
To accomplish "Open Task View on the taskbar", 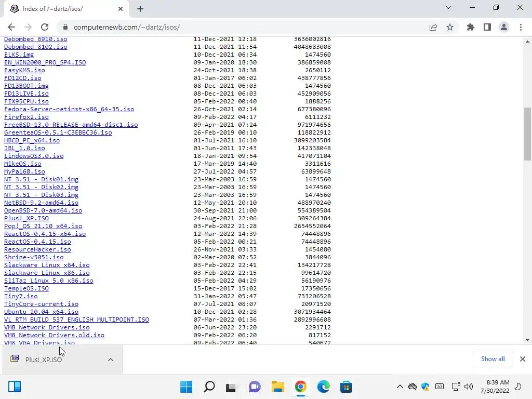I will [x=232, y=387].
